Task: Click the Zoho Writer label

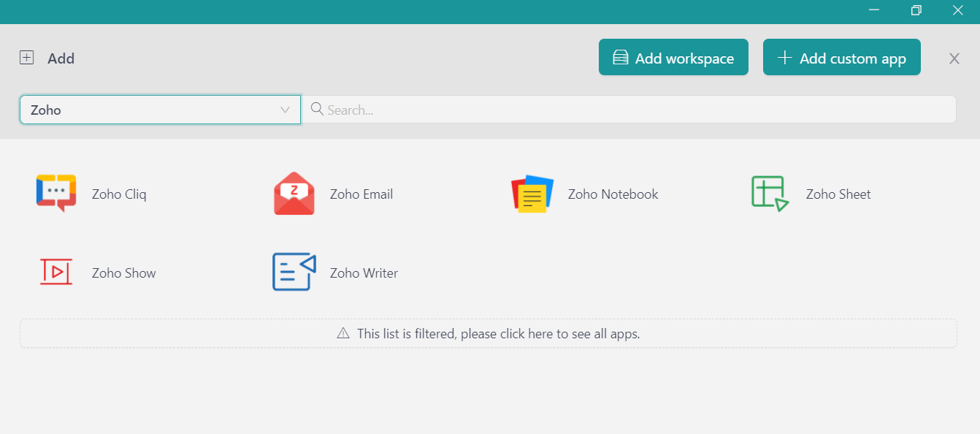Action: (x=364, y=273)
